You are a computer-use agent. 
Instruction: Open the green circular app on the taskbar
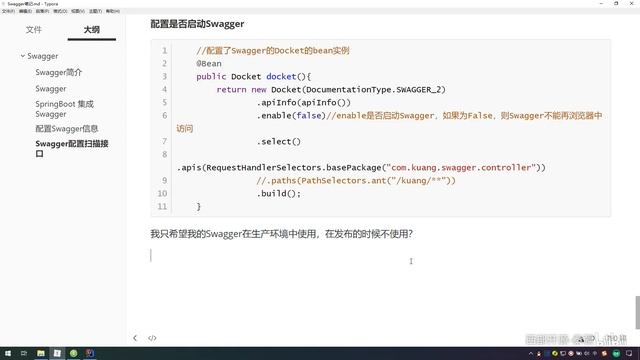tap(73, 353)
